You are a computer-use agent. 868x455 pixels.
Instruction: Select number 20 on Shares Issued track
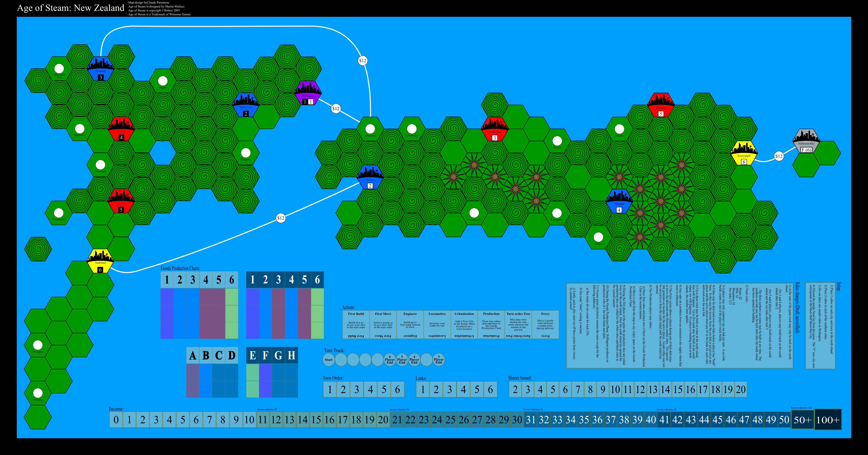click(741, 390)
